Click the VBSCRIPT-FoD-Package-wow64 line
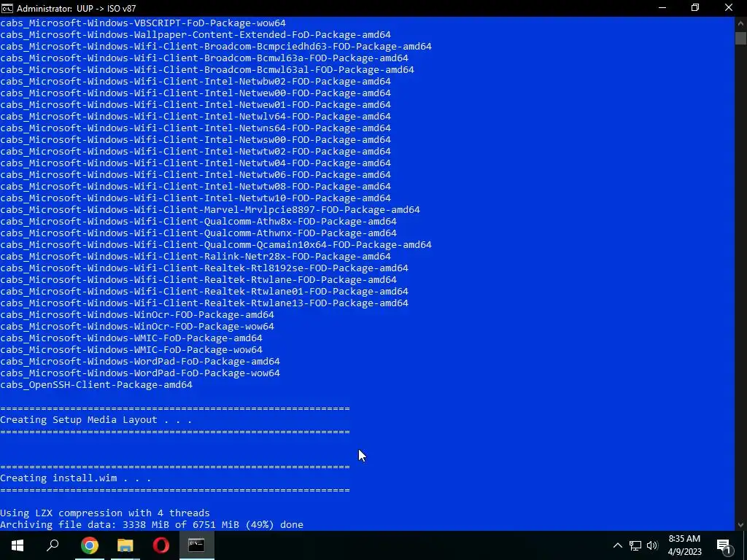Image resolution: width=747 pixels, height=560 pixels. pyautogui.click(x=143, y=23)
